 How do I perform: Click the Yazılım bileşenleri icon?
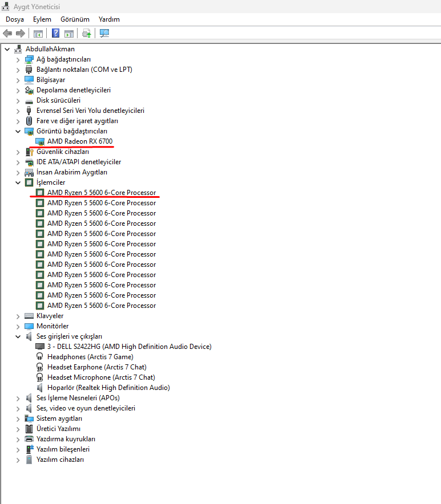30,449
